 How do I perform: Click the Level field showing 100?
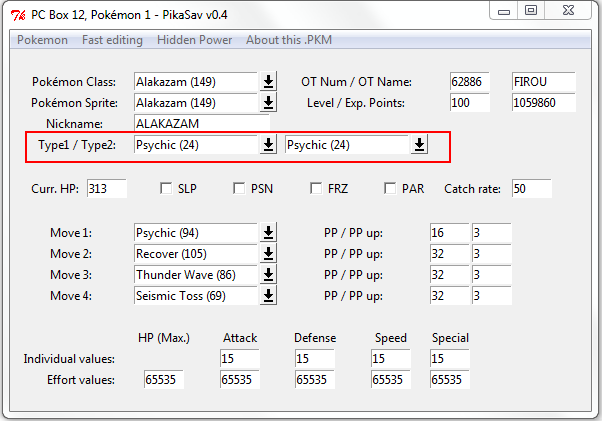470,102
